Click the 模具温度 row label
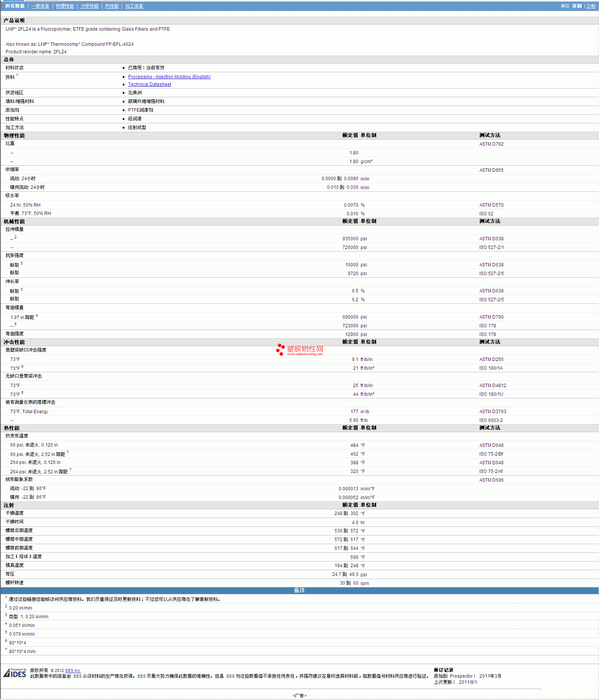The height and width of the screenshot is (700, 599). pos(14,565)
